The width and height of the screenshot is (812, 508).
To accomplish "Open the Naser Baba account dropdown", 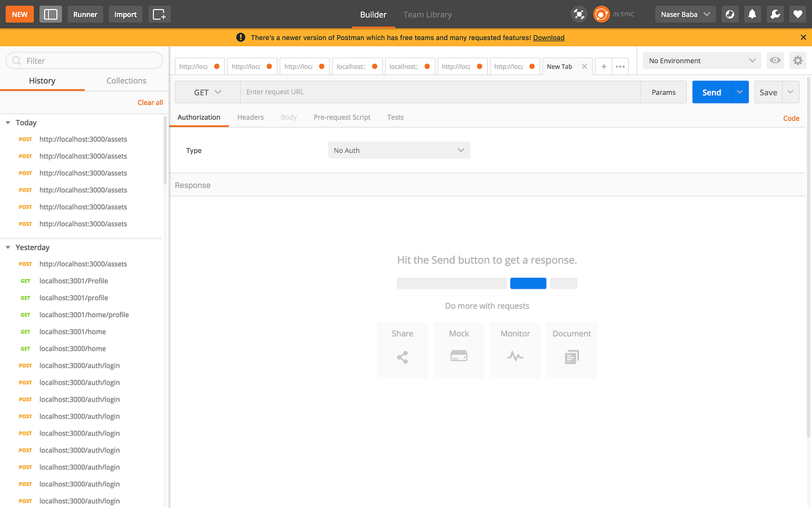I will click(x=685, y=14).
